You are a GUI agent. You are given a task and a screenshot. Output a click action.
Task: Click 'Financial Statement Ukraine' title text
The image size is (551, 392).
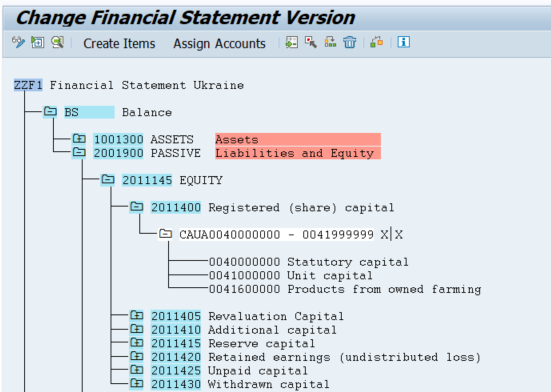pos(147,85)
